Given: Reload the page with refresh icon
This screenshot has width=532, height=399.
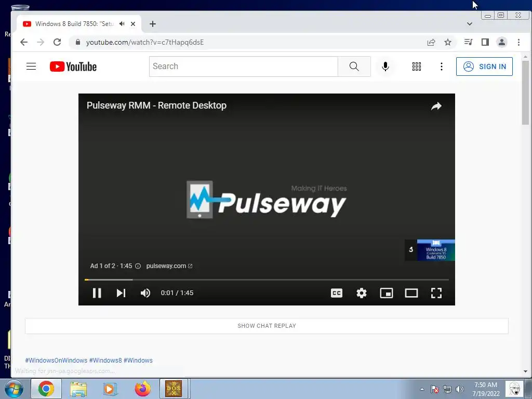Looking at the screenshot, I should point(57,42).
